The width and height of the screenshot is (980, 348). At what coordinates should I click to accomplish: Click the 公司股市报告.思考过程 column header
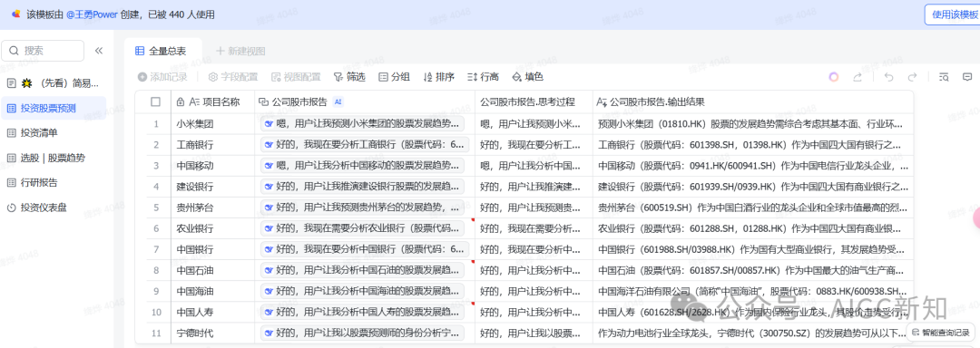[534, 101]
